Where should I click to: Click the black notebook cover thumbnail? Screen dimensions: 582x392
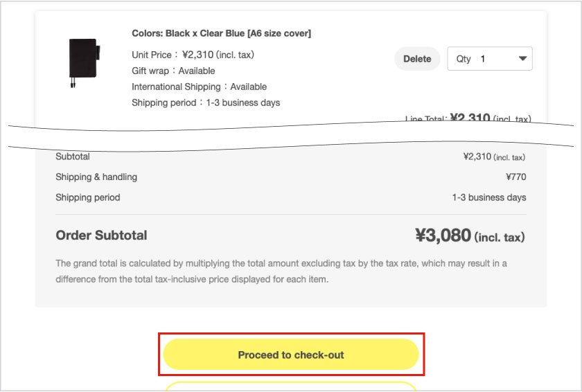pos(83,62)
